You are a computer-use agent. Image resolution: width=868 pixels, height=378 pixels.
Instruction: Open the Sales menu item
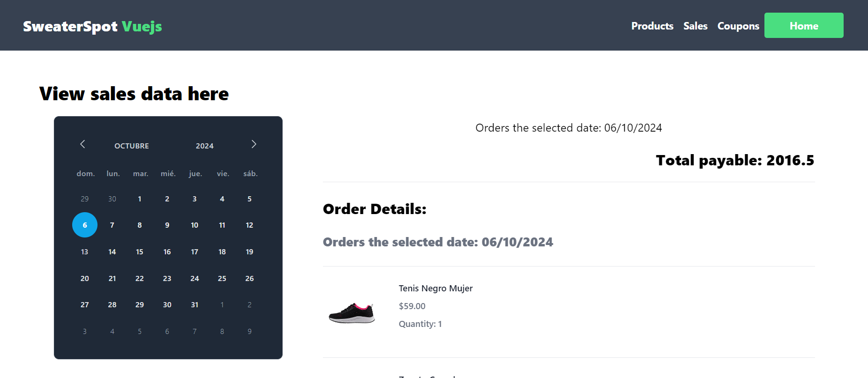tap(695, 26)
